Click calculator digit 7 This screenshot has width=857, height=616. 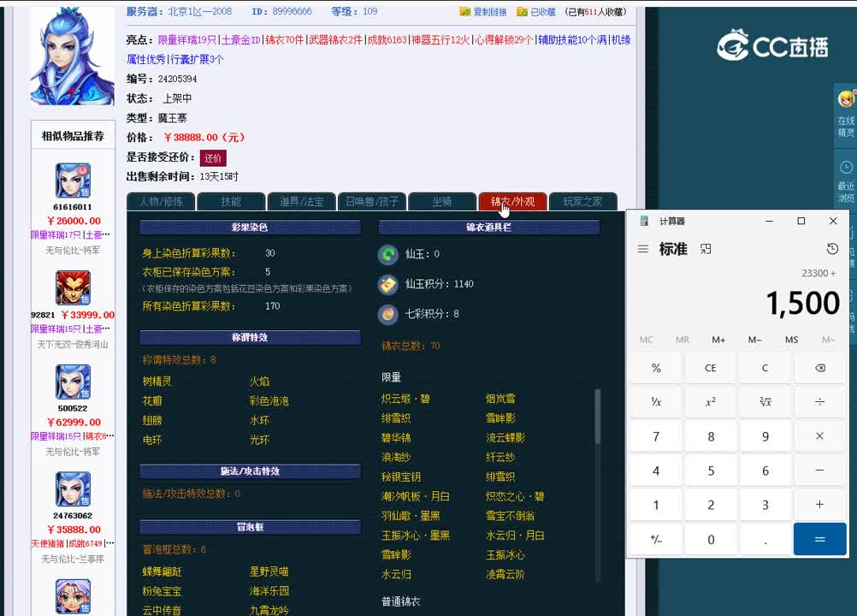click(656, 436)
